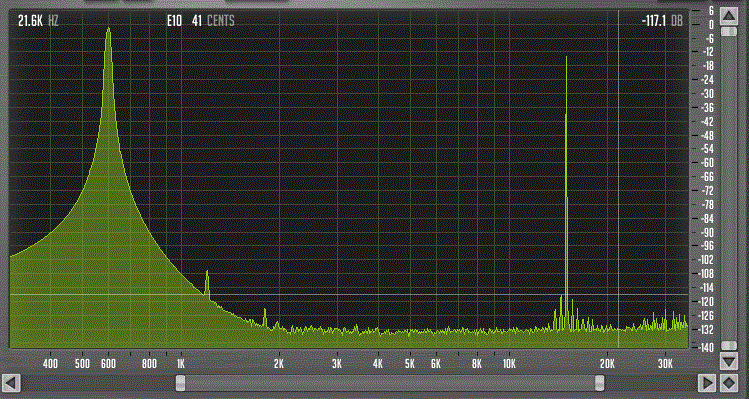Click the 20K label on frequency axis
749x399 pixels.
[x=607, y=364]
